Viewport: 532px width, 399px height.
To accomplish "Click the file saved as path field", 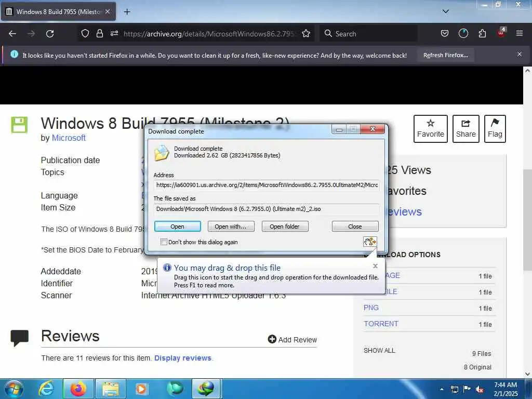I will 267,209.
